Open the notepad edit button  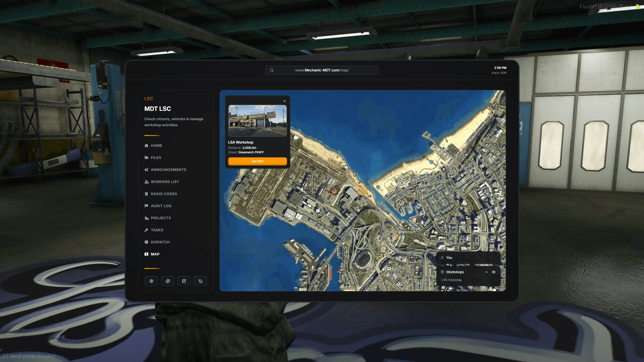click(x=184, y=281)
